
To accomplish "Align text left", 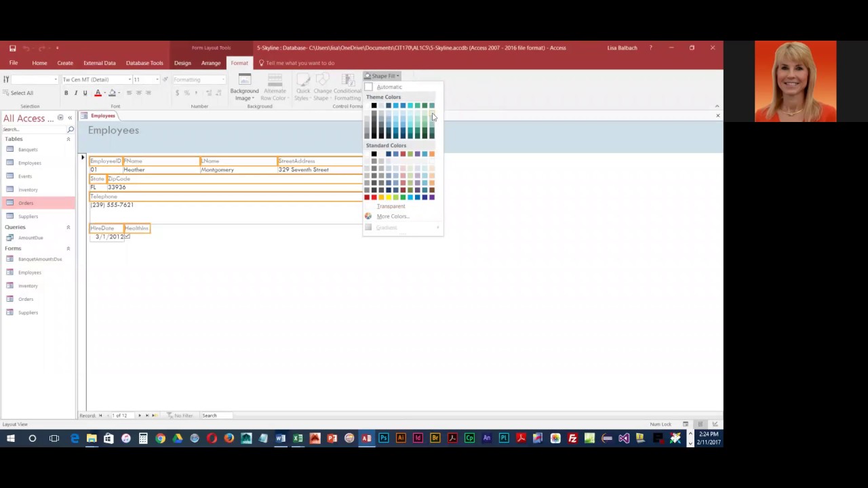I will tap(129, 93).
